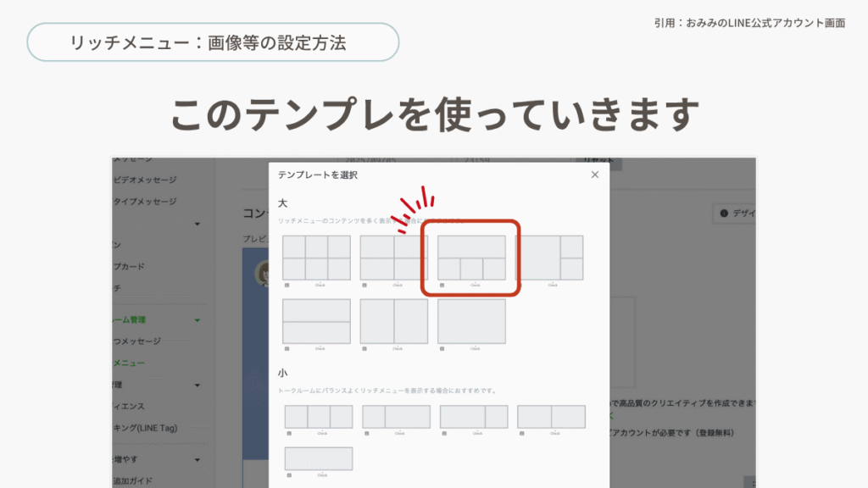Choose the large two-horizontal-rows template
Viewport: 868px width, 488px height.
coord(316,321)
